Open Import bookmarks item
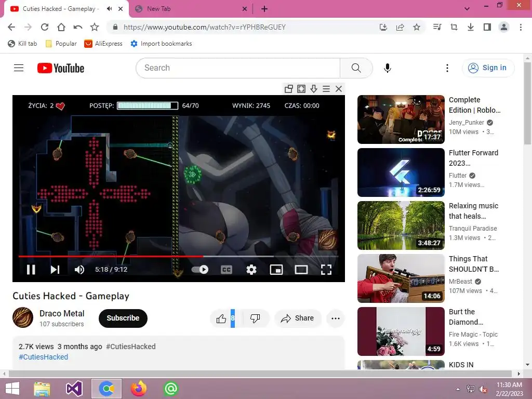 coord(162,44)
